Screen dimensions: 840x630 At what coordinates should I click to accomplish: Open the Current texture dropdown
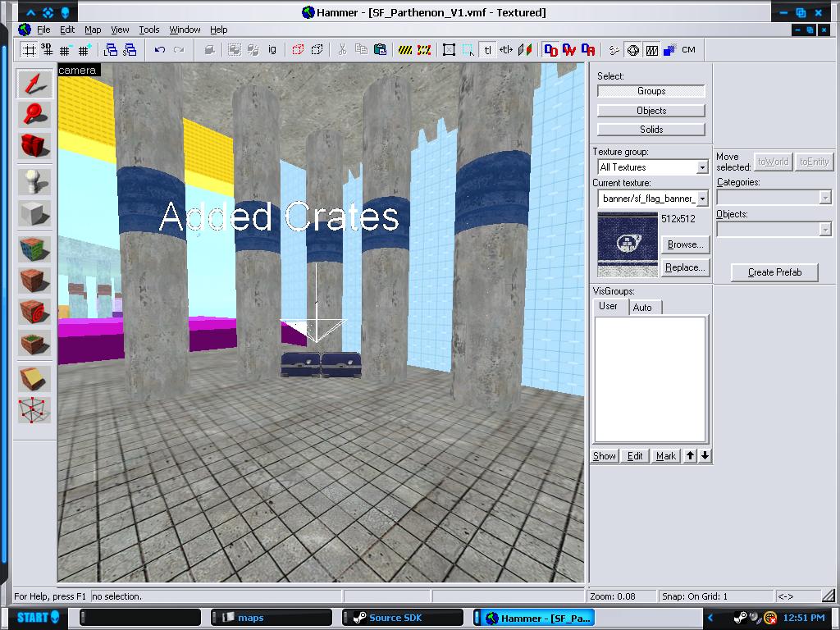click(x=701, y=199)
